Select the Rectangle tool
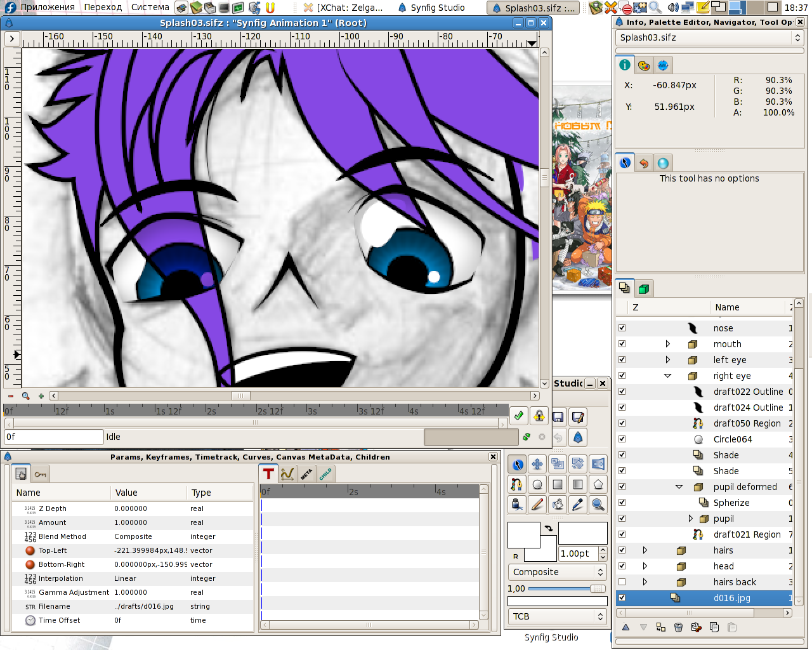The height and width of the screenshot is (650, 812). (x=558, y=484)
